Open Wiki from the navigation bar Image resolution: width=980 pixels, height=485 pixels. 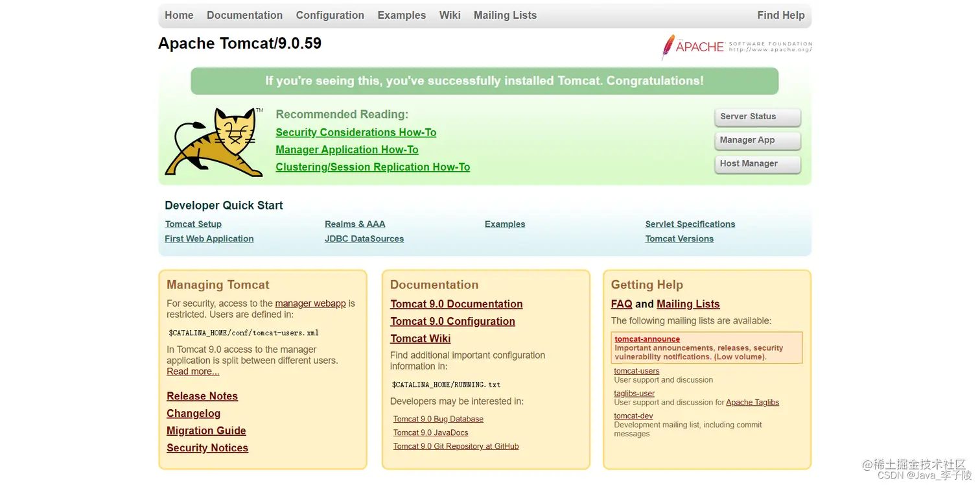[450, 15]
